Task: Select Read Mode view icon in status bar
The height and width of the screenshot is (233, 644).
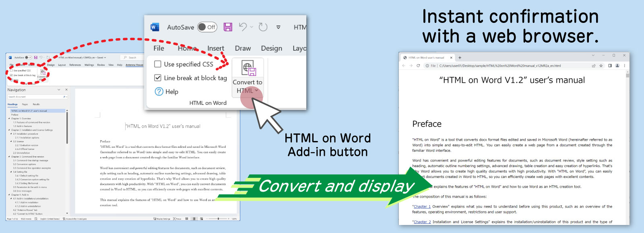Action: point(187,219)
